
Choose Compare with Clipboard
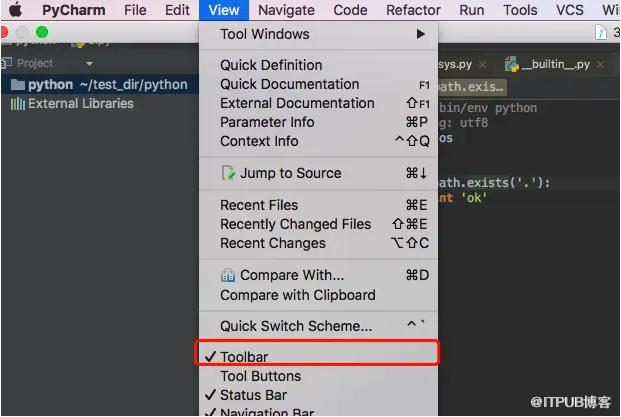pos(318,295)
